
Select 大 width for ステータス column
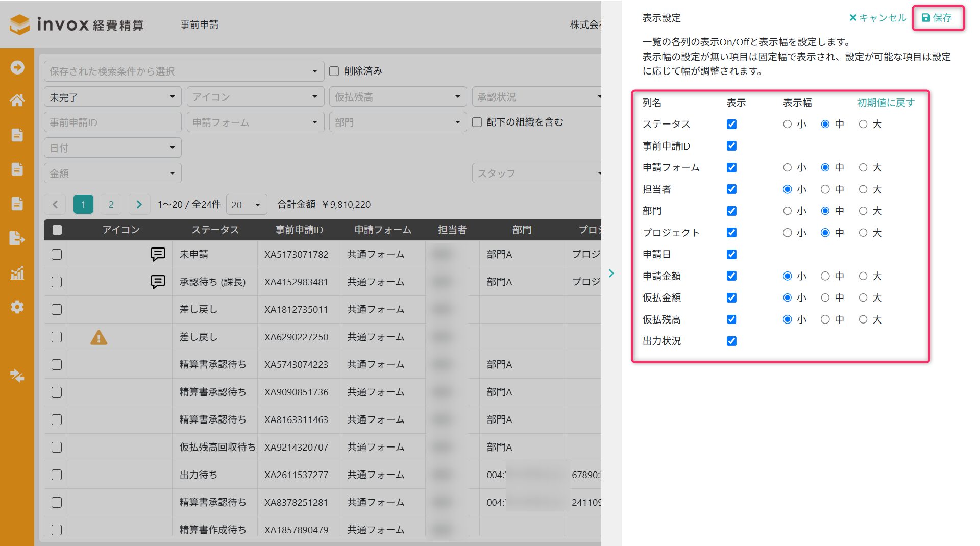[863, 124]
